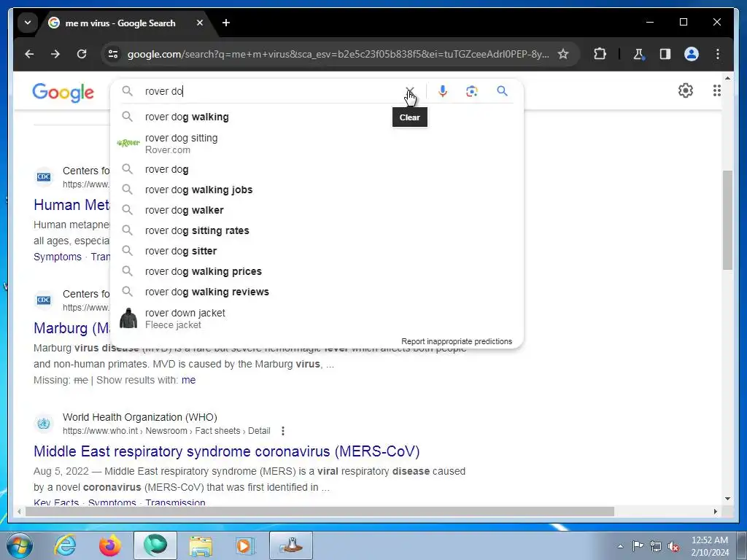Click the first CDC favicon
This screenshot has height=560, width=747.
point(44,176)
